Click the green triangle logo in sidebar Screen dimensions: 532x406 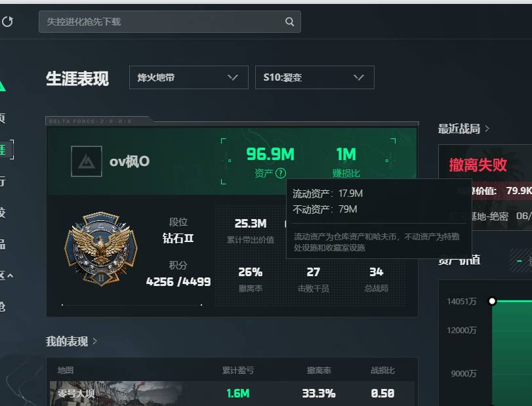pos(2,85)
